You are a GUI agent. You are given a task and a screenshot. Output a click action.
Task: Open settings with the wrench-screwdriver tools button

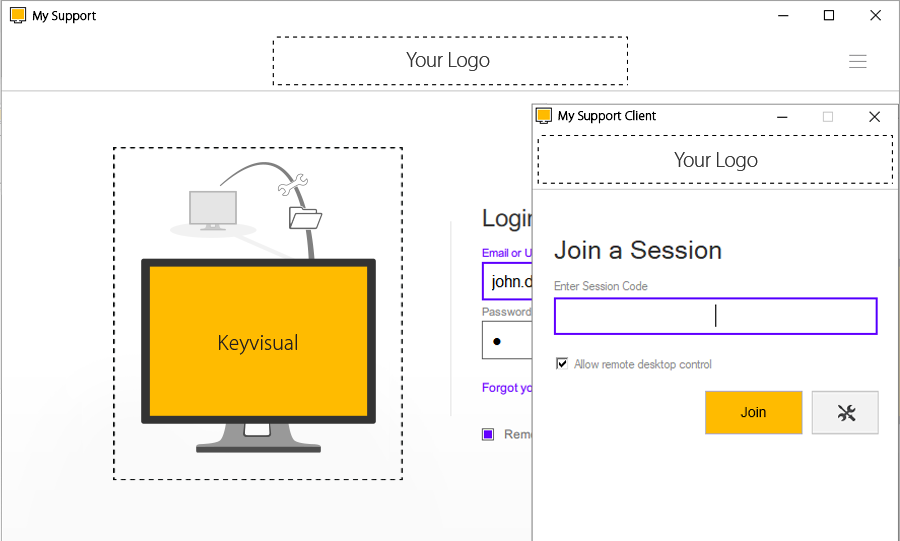tap(845, 413)
